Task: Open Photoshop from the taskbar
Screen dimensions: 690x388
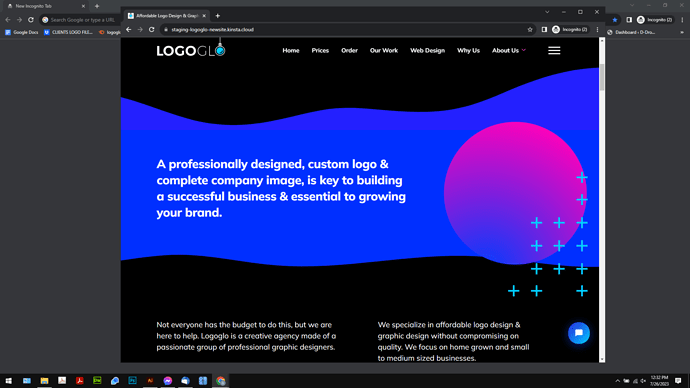Action: click(132, 381)
